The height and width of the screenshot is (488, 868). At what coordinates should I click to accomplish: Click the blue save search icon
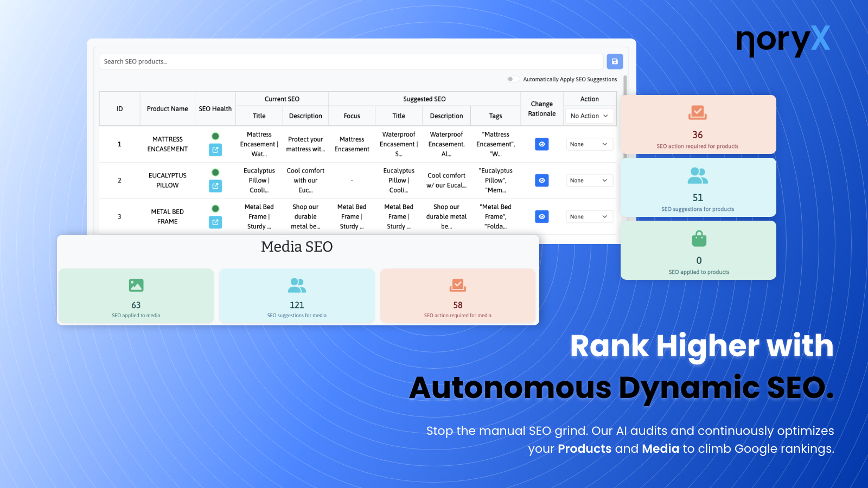point(614,61)
